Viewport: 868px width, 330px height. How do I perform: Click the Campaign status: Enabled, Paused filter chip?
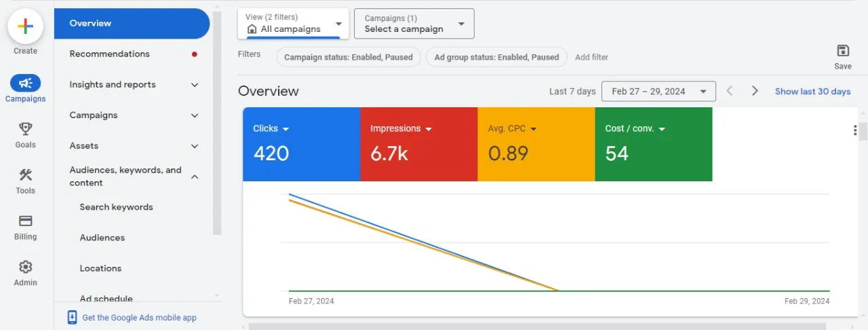coord(349,57)
